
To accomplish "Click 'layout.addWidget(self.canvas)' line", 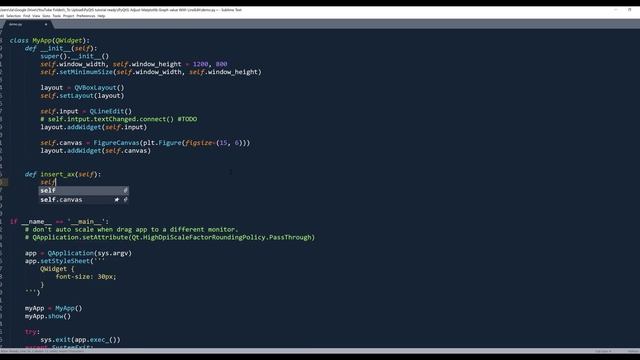I will tap(96, 151).
